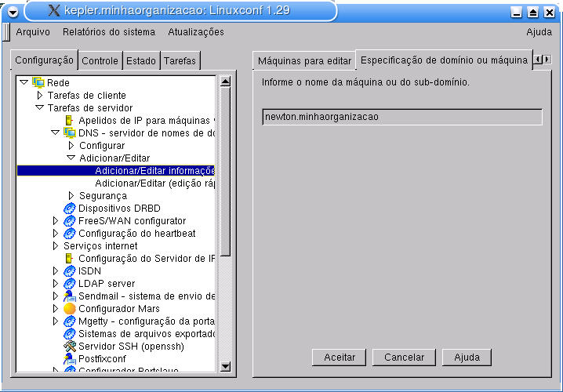Click the FreeS/WAN configurator blue icon
The image size is (563, 392).
(69, 221)
